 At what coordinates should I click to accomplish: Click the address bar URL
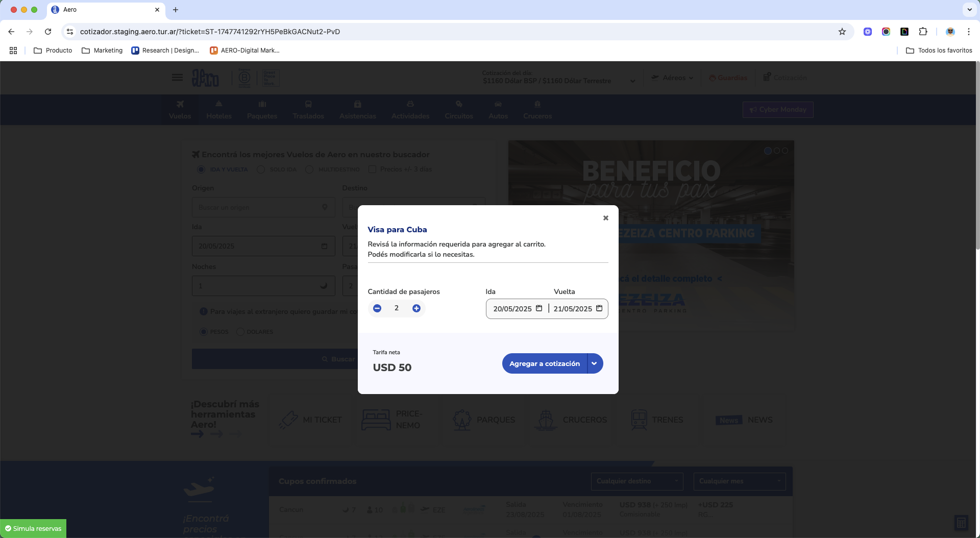point(210,32)
